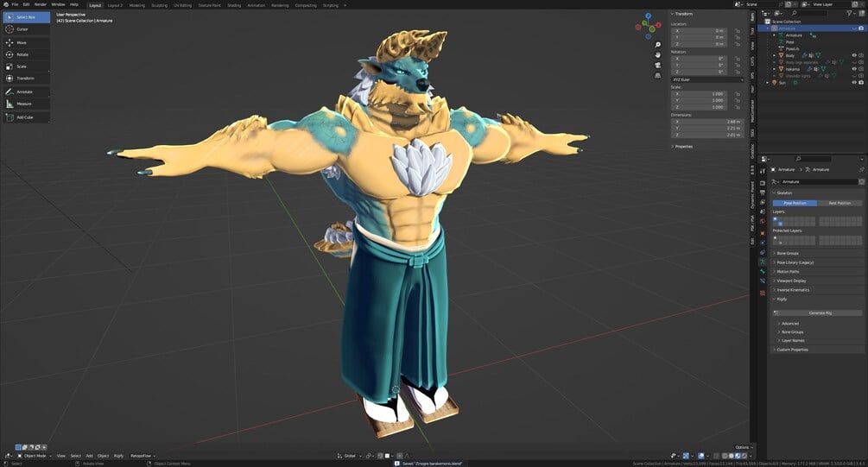The image size is (868, 467).
Task: Open the RetopoFlow header menu
Action: click(x=143, y=456)
